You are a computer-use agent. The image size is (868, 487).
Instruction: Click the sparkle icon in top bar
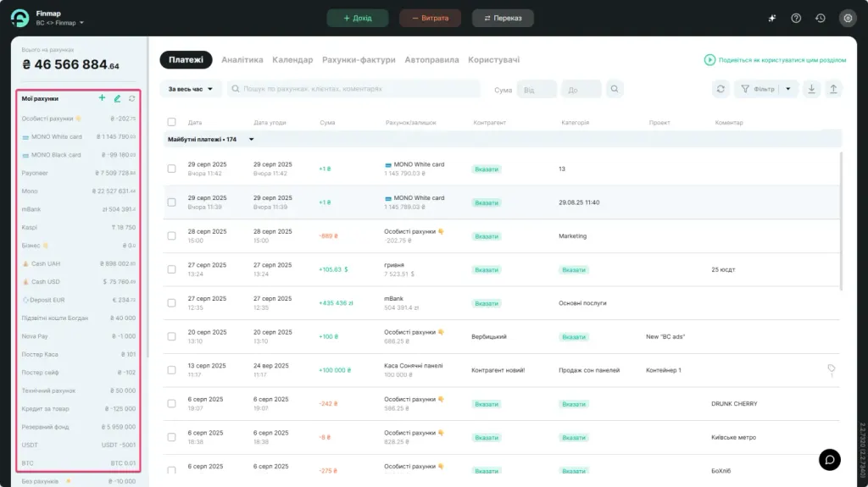pos(771,19)
